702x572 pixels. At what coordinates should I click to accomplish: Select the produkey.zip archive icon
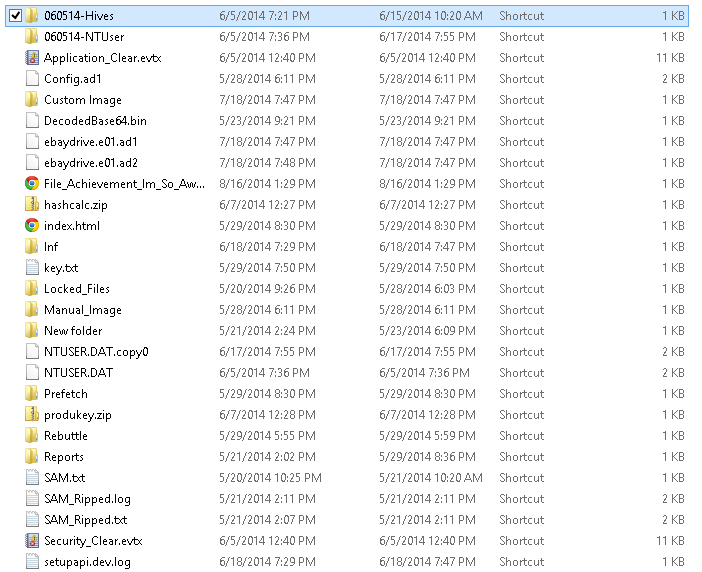click(x=32, y=415)
